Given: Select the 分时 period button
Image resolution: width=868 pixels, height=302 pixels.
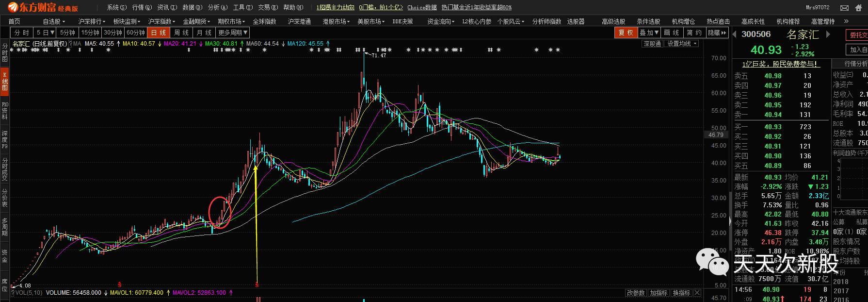Looking at the screenshot, I should [x=22, y=33].
